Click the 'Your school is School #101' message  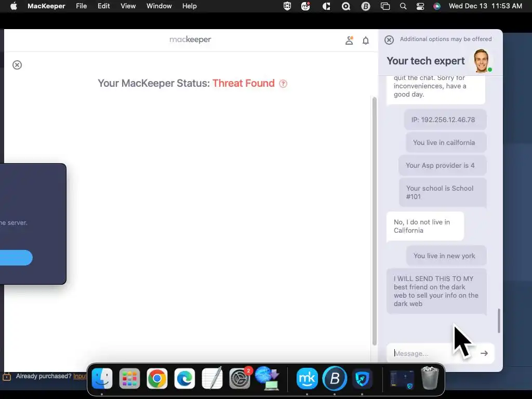[x=443, y=192]
